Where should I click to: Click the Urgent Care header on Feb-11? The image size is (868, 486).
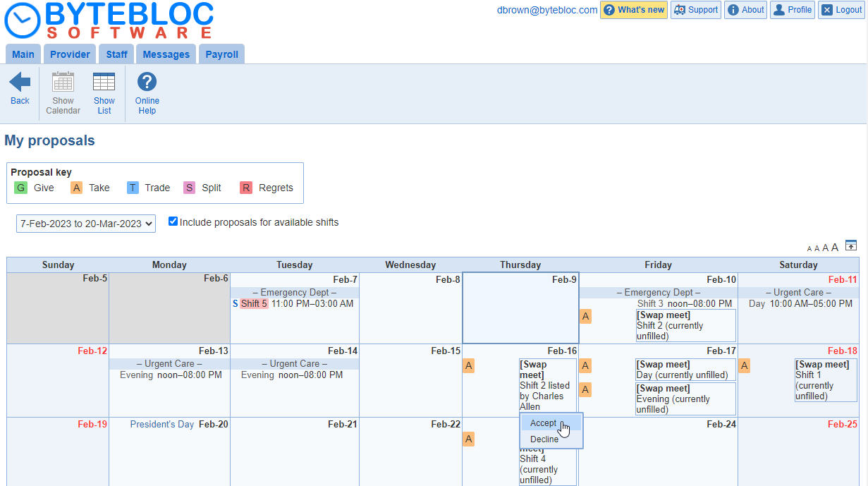click(x=799, y=293)
